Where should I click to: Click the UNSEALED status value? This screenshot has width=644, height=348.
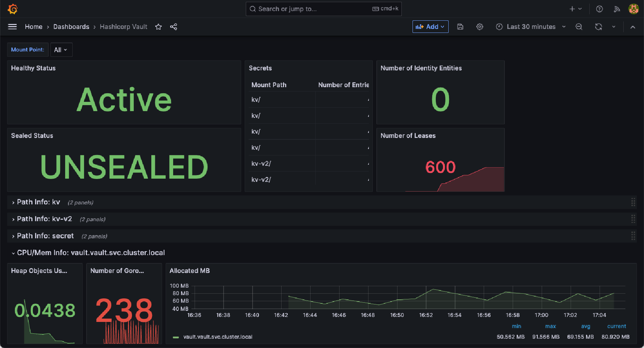(124, 167)
